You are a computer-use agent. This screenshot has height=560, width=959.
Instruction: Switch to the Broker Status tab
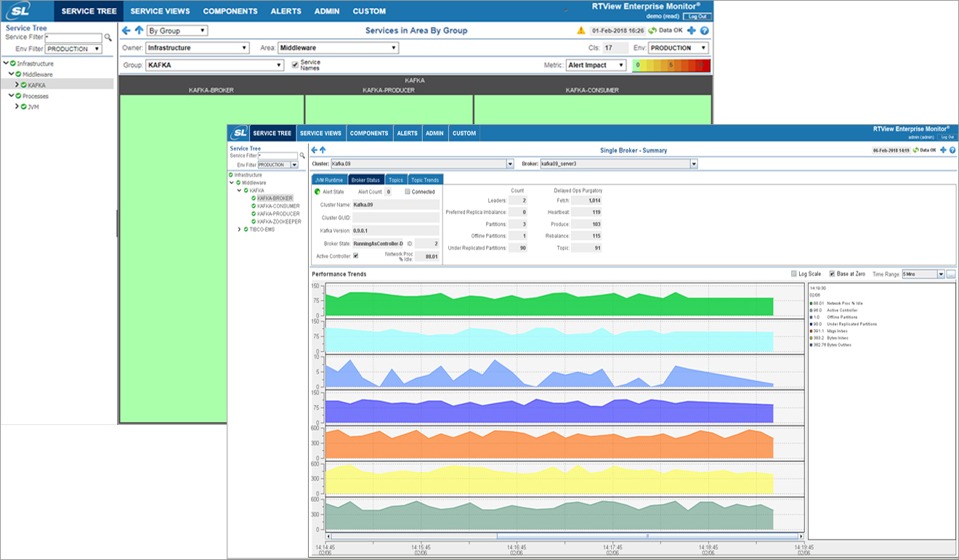(365, 179)
